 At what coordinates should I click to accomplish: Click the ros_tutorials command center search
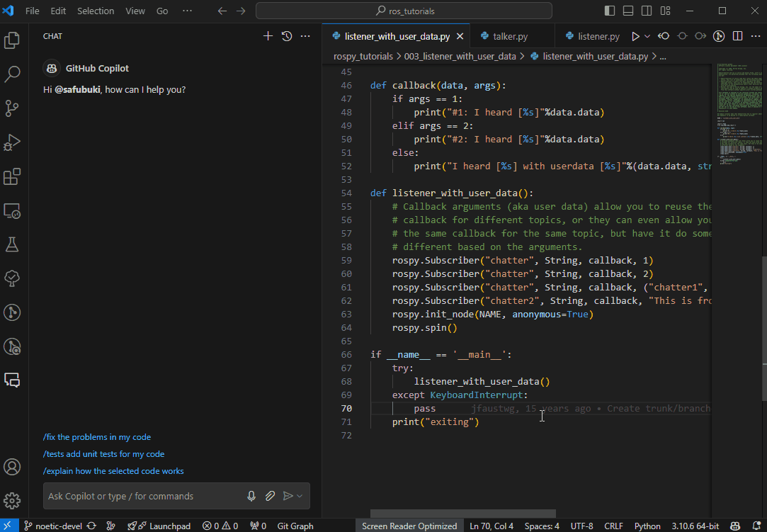point(404,11)
